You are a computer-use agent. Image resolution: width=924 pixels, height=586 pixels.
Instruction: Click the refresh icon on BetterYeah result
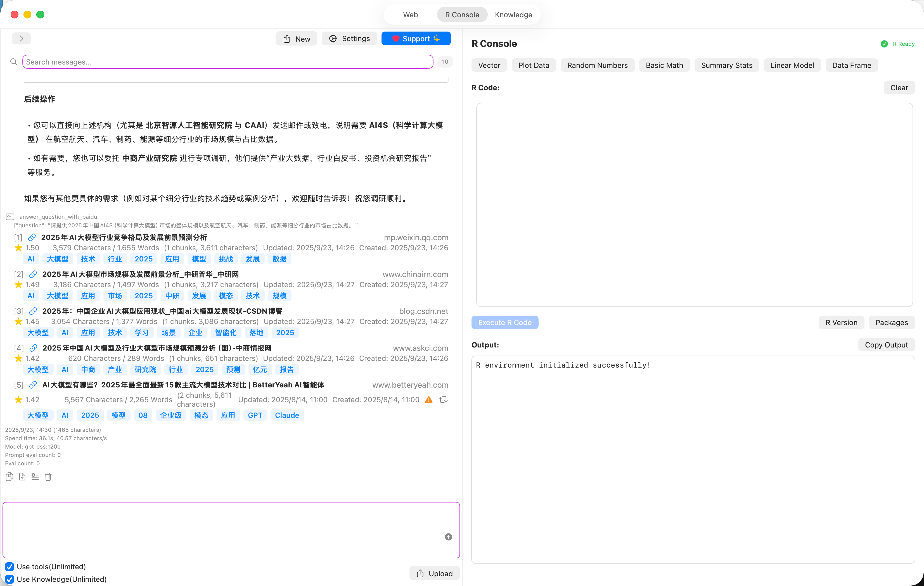(443, 399)
